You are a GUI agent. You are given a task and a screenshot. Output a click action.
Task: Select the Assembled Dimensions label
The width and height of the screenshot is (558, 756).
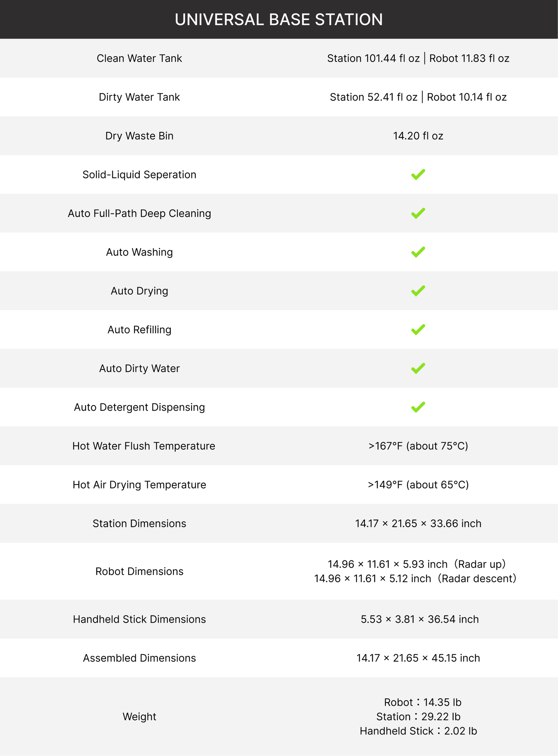coord(139,658)
